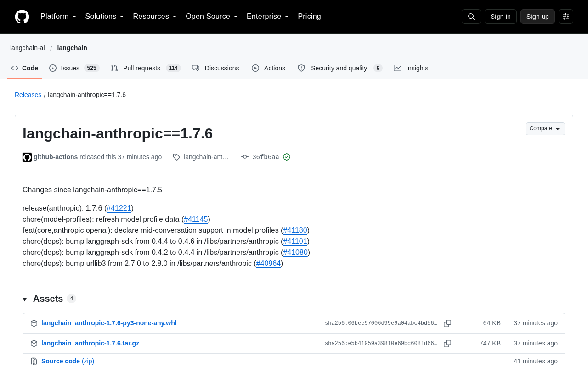Expand the Solutions menu

tap(105, 17)
